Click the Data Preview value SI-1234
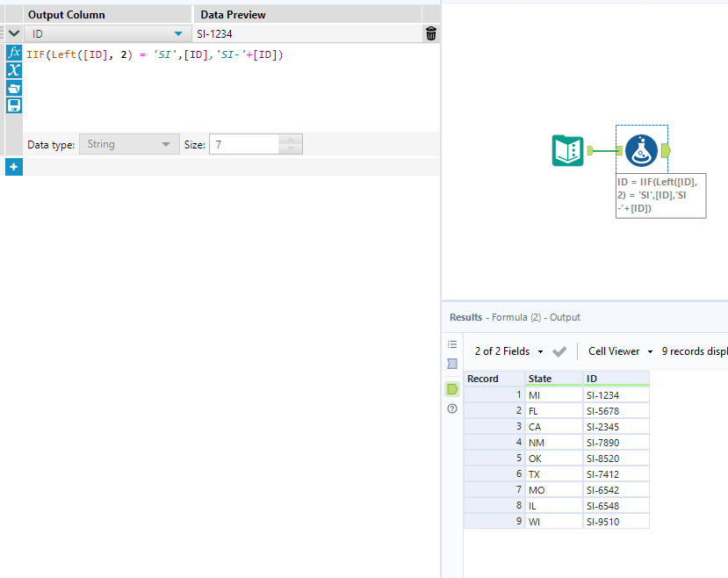 click(x=214, y=34)
